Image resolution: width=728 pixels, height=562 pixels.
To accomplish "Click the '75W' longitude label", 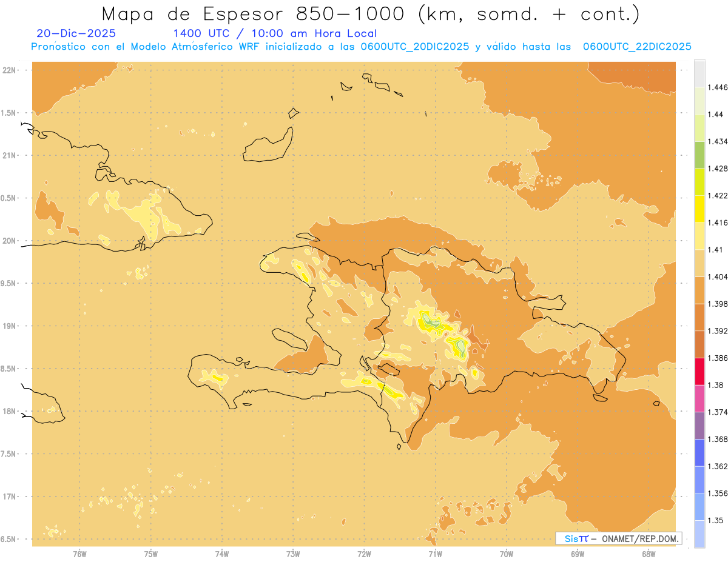I will (x=150, y=555).
